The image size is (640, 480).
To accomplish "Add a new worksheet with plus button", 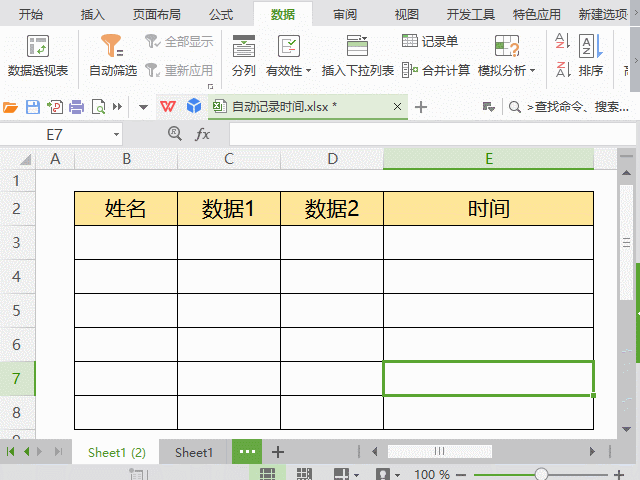I will click(278, 452).
